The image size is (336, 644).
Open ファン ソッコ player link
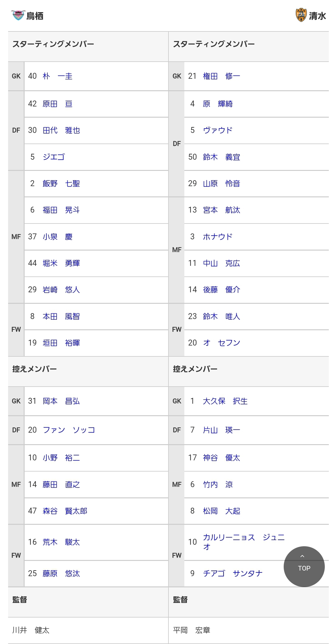pos(69,430)
